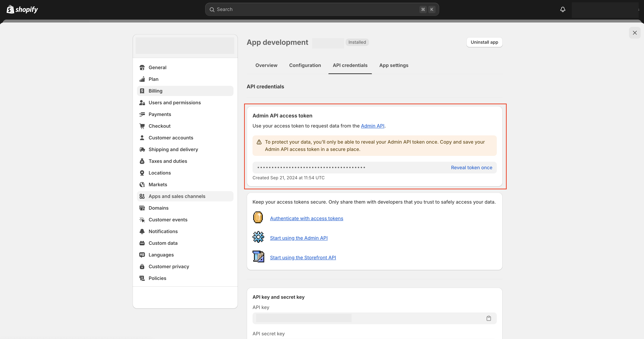Open Customer events settings
Image resolution: width=644 pixels, height=339 pixels.
(x=185, y=220)
